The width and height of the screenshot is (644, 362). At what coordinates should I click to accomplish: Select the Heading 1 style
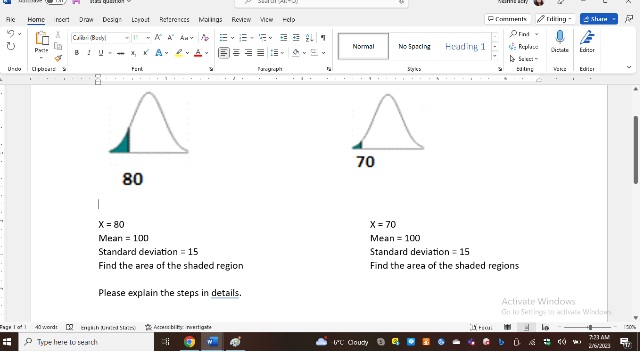(465, 46)
